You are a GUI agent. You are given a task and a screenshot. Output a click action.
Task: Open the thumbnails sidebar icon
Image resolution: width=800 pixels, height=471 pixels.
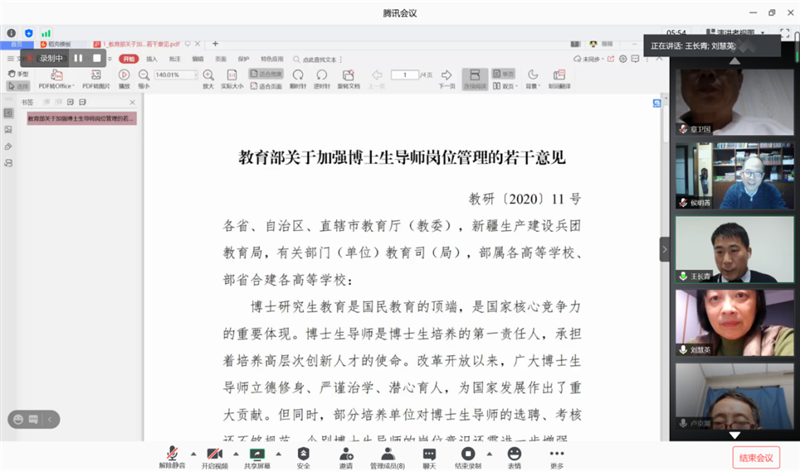[8, 130]
